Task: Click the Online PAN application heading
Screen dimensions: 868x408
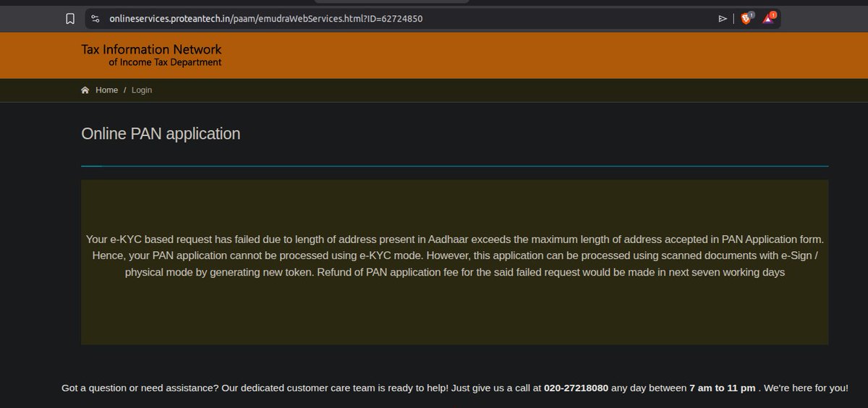Action: (x=161, y=134)
